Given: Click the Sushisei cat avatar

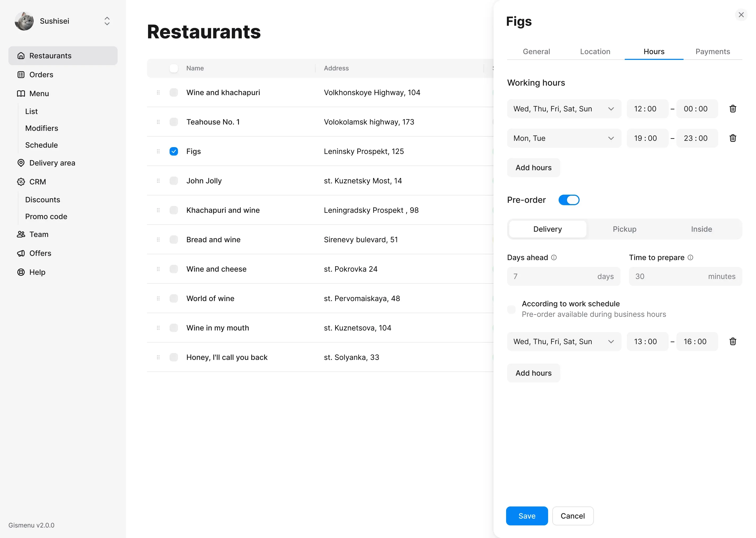Looking at the screenshot, I should [x=24, y=21].
